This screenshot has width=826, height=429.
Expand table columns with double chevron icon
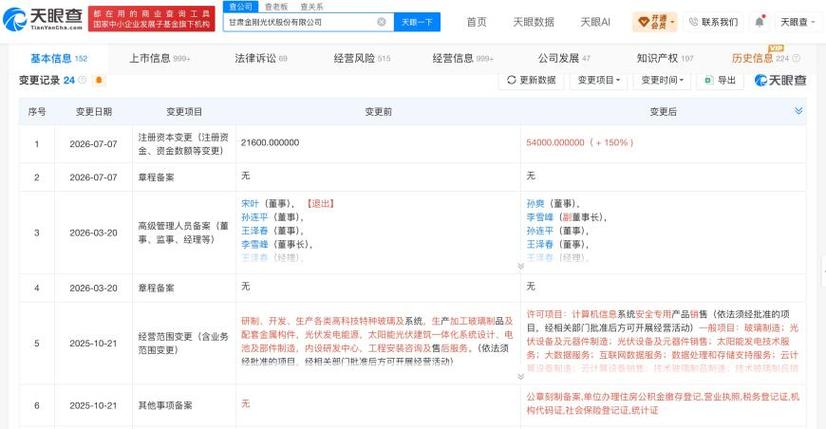799,111
